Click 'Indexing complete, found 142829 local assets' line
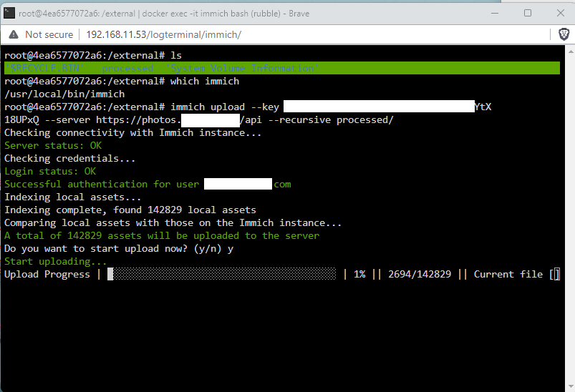The width and height of the screenshot is (575, 392). coord(130,210)
